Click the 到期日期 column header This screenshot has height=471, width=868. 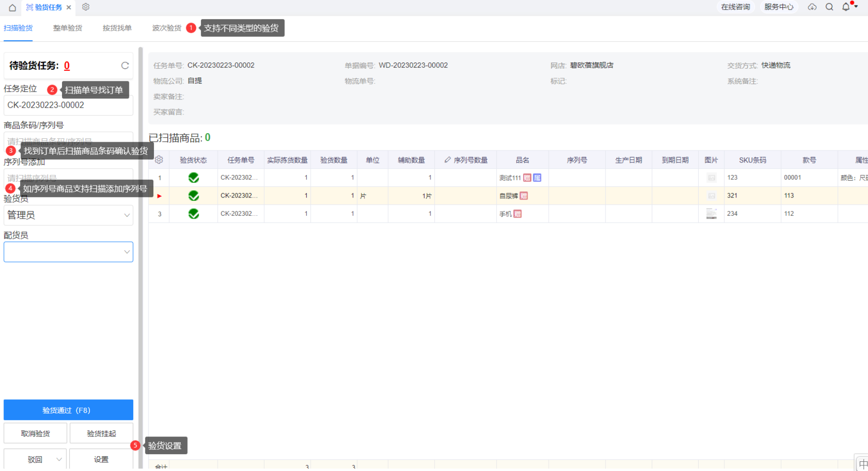[675, 160]
